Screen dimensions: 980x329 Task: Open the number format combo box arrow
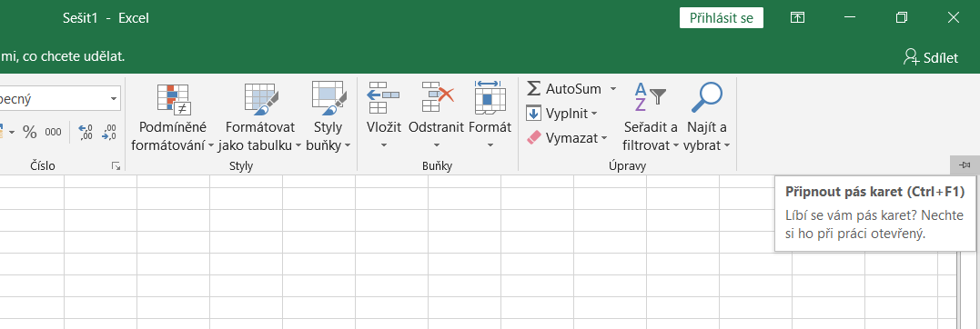114,99
